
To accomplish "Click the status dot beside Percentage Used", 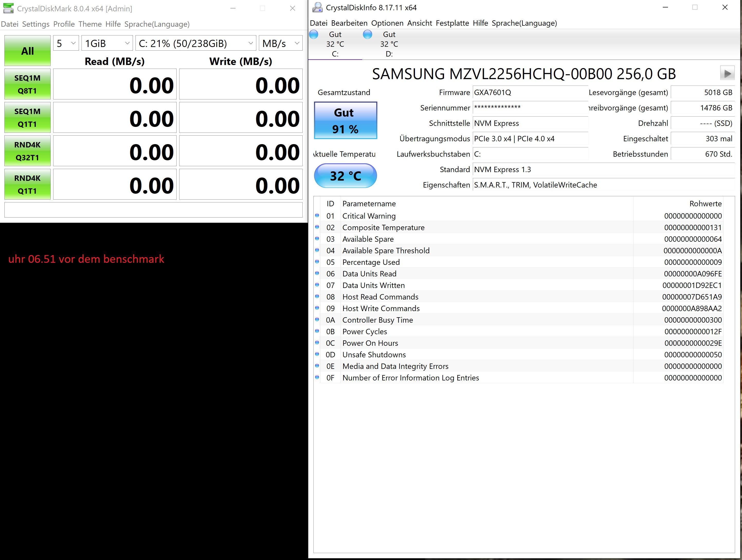I will point(317,262).
